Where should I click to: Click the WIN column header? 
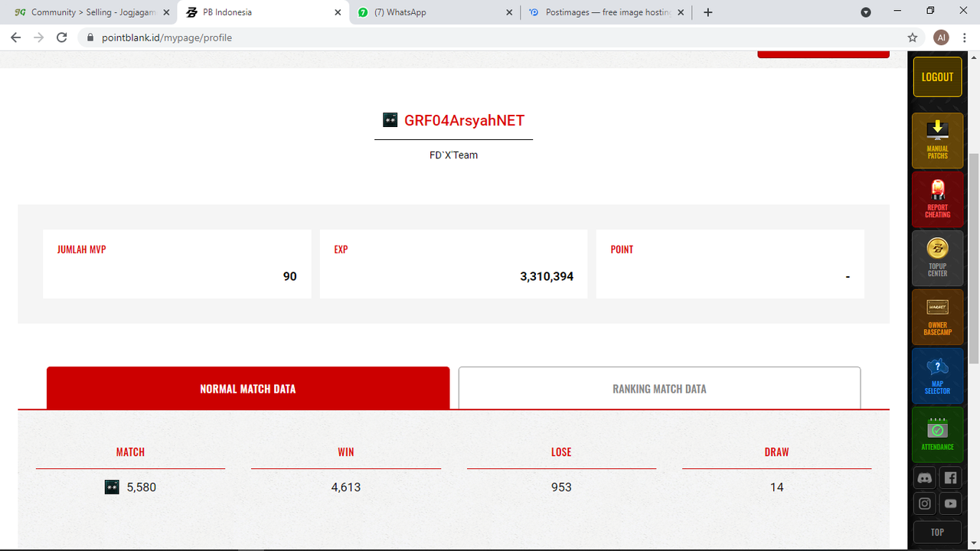pos(346,452)
